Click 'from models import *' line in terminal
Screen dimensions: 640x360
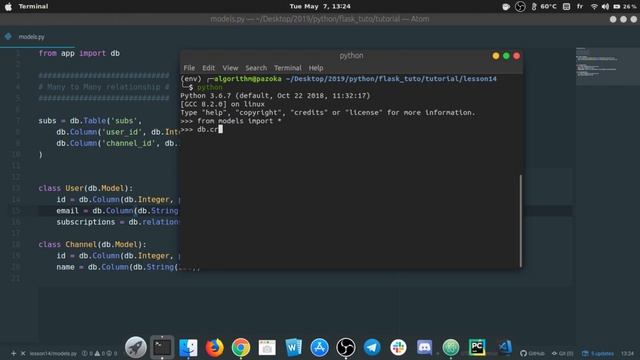click(x=231, y=121)
